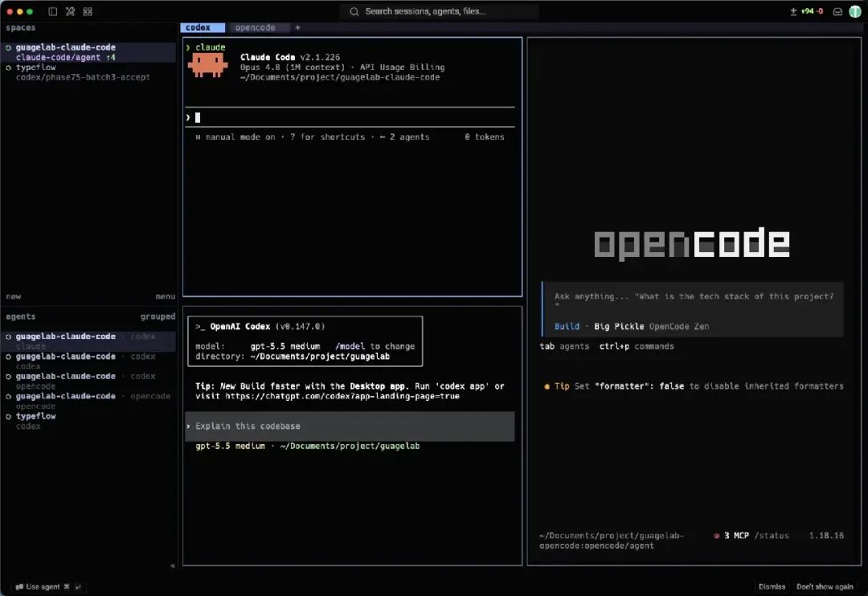The height and width of the screenshot is (596, 868).
Task: Toggle grouped view for agents
Action: coord(158,316)
